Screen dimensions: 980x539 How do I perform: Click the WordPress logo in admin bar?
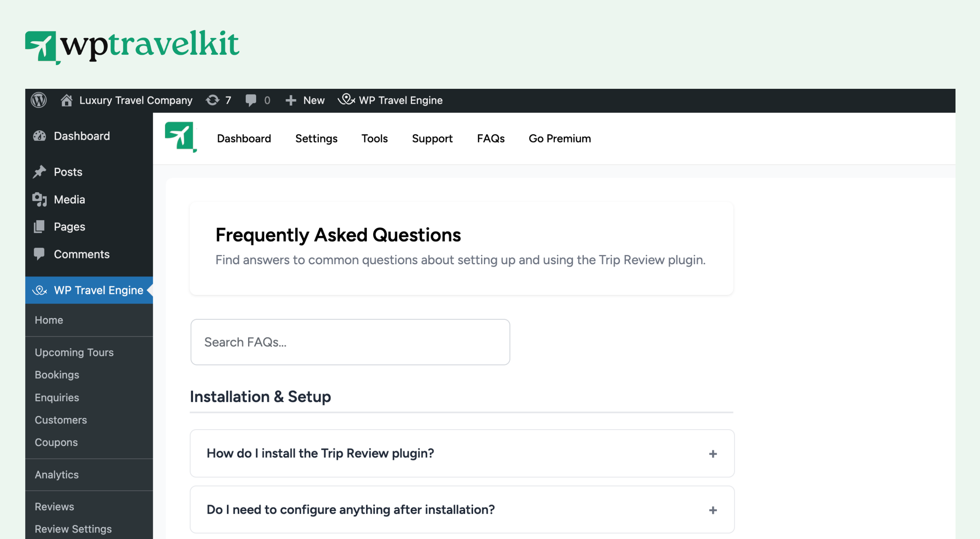[39, 100]
